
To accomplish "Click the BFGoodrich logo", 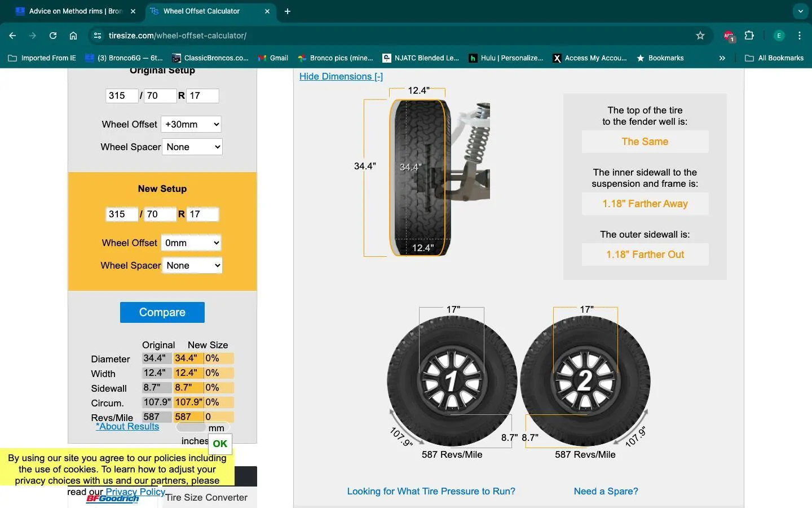I will 113,498.
